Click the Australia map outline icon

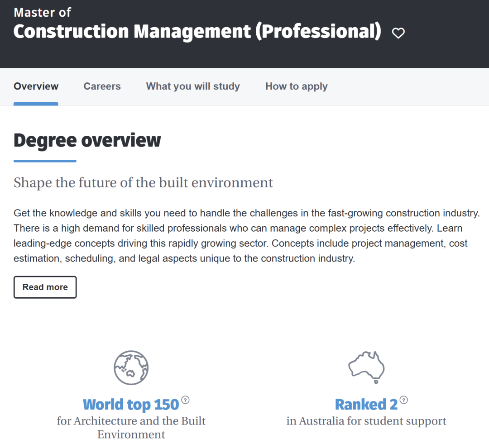click(x=366, y=367)
